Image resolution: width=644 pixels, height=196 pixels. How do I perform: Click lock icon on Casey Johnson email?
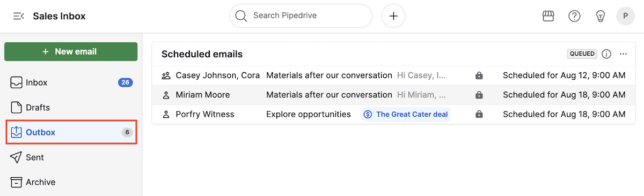479,76
